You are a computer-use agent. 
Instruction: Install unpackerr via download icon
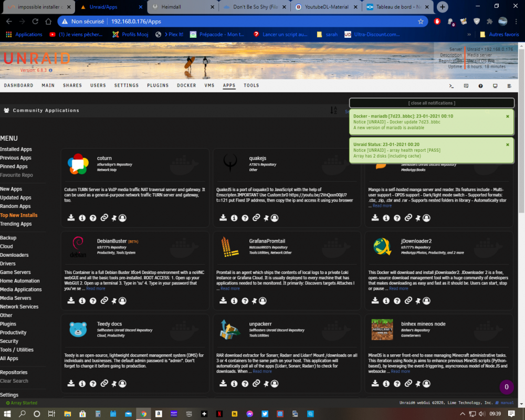tap(223, 383)
